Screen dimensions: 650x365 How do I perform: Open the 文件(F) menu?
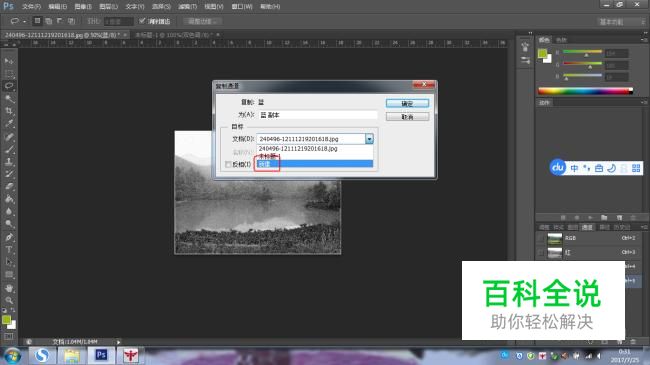coord(32,7)
